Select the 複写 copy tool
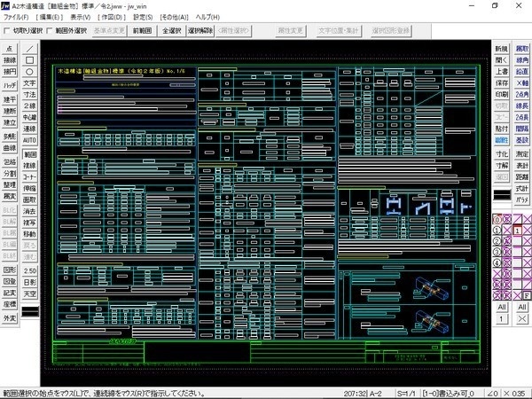The image size is (532, 399). [x=29, y=223]
